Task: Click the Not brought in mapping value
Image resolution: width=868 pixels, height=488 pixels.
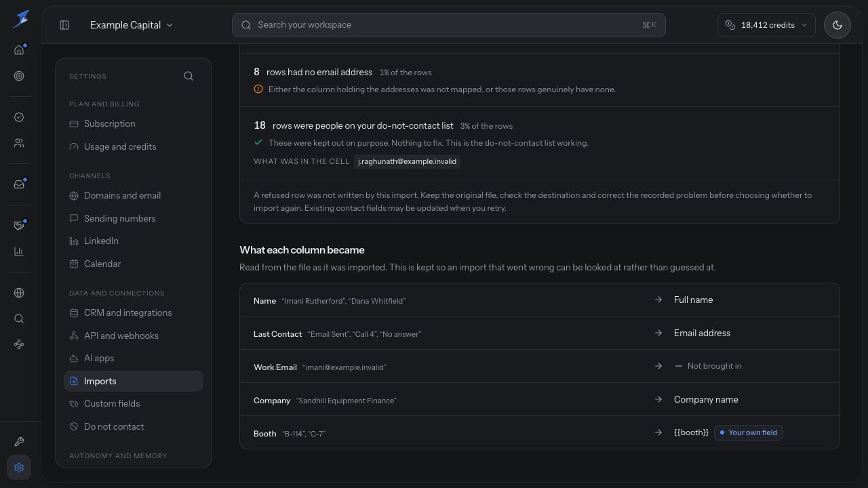Action: pos(708,366)
